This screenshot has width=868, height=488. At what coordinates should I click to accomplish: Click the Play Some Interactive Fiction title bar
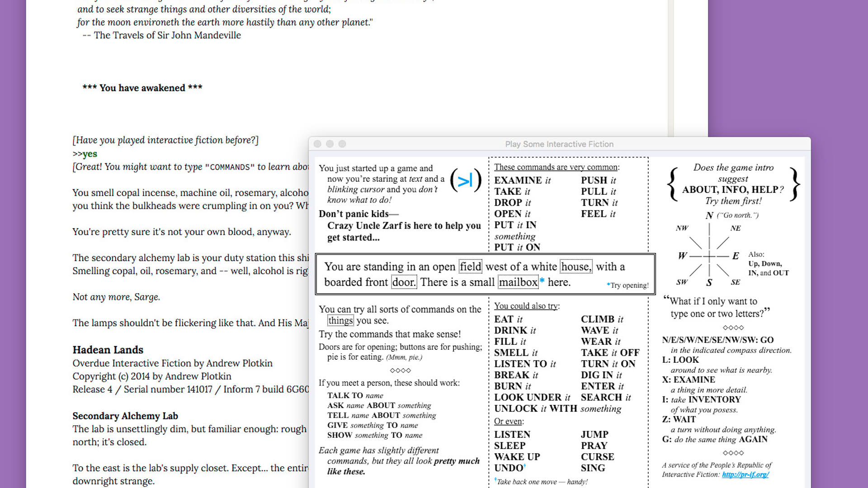(559, 144)
